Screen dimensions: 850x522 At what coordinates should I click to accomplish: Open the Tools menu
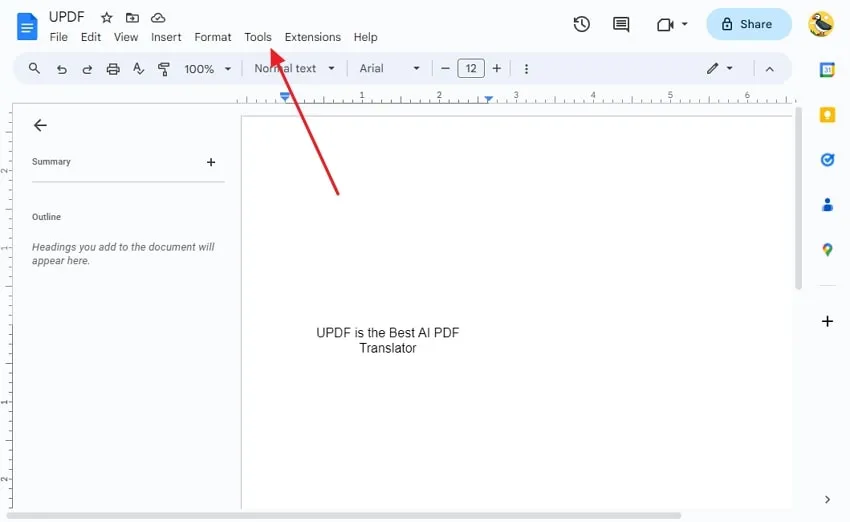point(257,37)
